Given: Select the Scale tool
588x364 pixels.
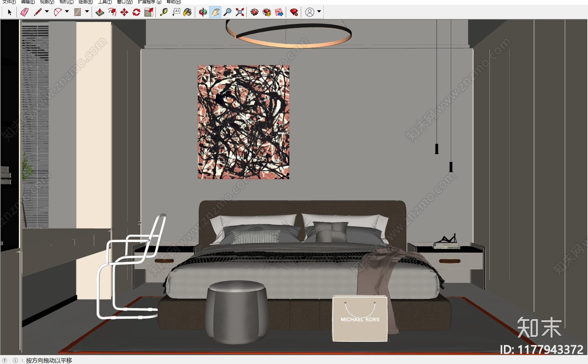Looking at the screenshot, I should [x=149, y=12].
